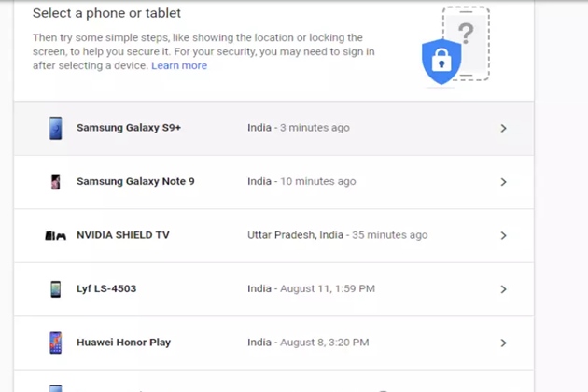Pick Huawei Honor Play from the list
This screenshot has height=392, width=588.
tap(123, 343)
